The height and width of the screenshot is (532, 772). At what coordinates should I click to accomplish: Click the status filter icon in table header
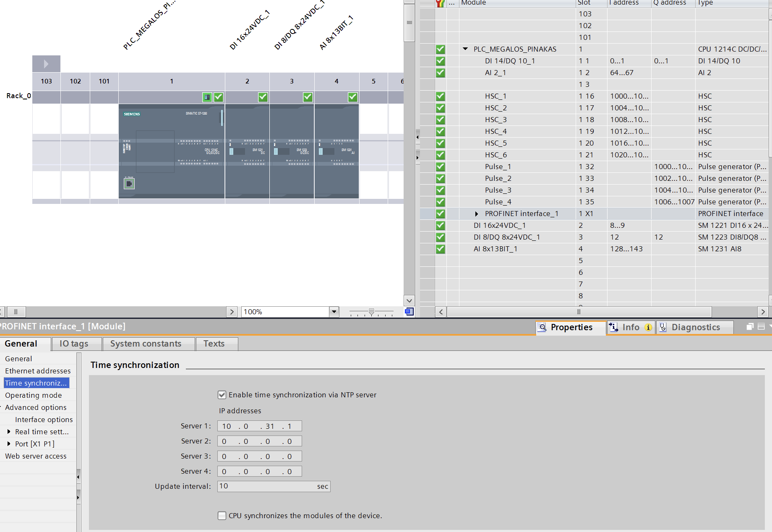pos(440,3)
